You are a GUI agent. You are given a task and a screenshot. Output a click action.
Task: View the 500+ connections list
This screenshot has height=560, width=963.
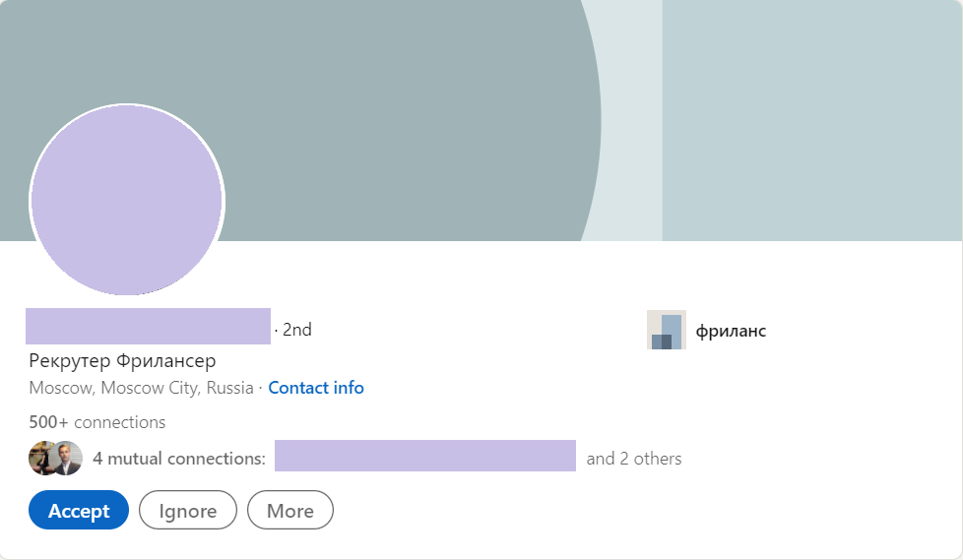click(97, 422)
